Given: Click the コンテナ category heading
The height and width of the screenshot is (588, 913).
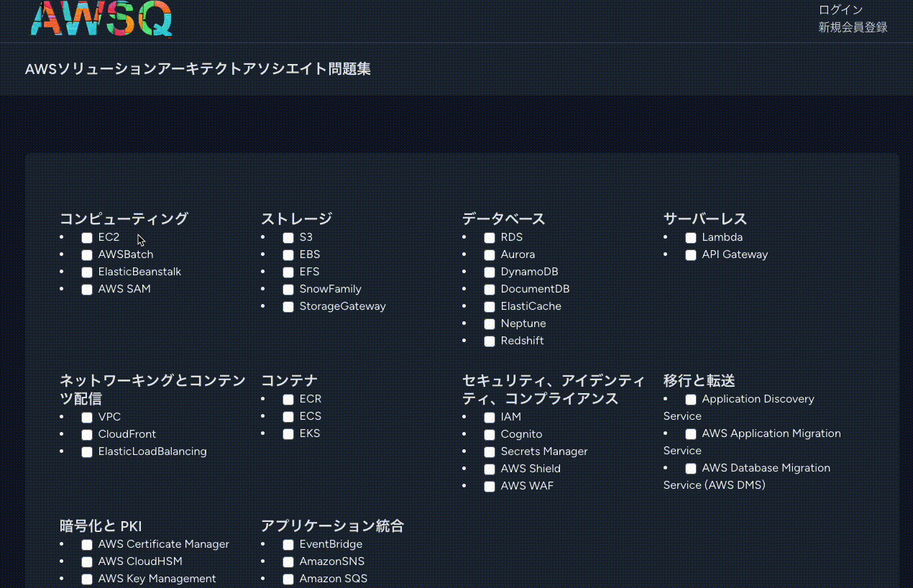Looking at the screenshot, I should coord(289,380).
